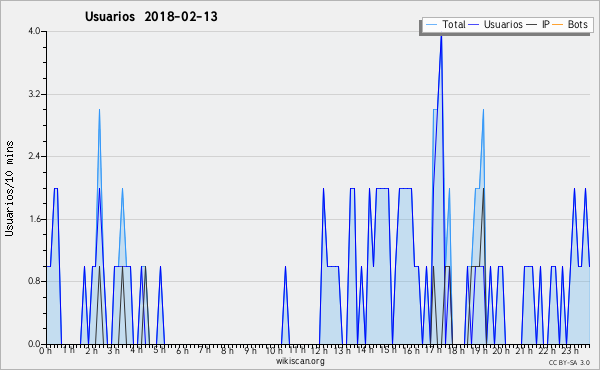Click the 4.0 y-axis value
The height and width of the screenshot is (370, 600).
tap(34, 31)
